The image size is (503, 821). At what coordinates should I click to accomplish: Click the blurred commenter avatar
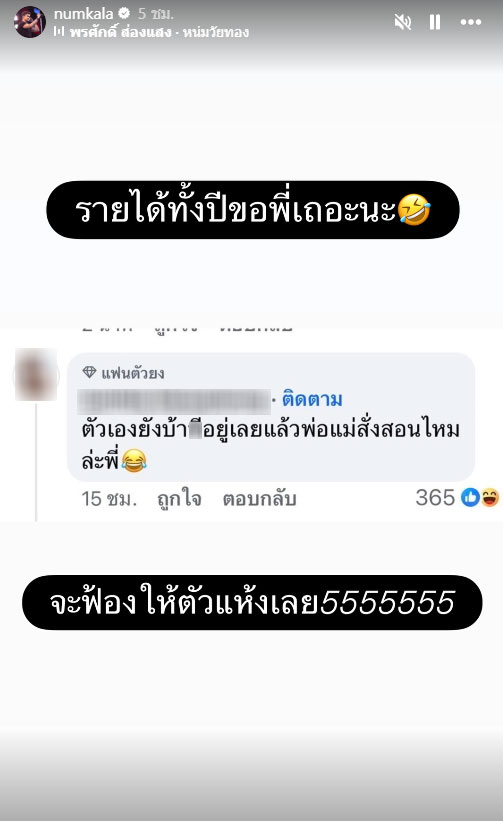(36, 375)
